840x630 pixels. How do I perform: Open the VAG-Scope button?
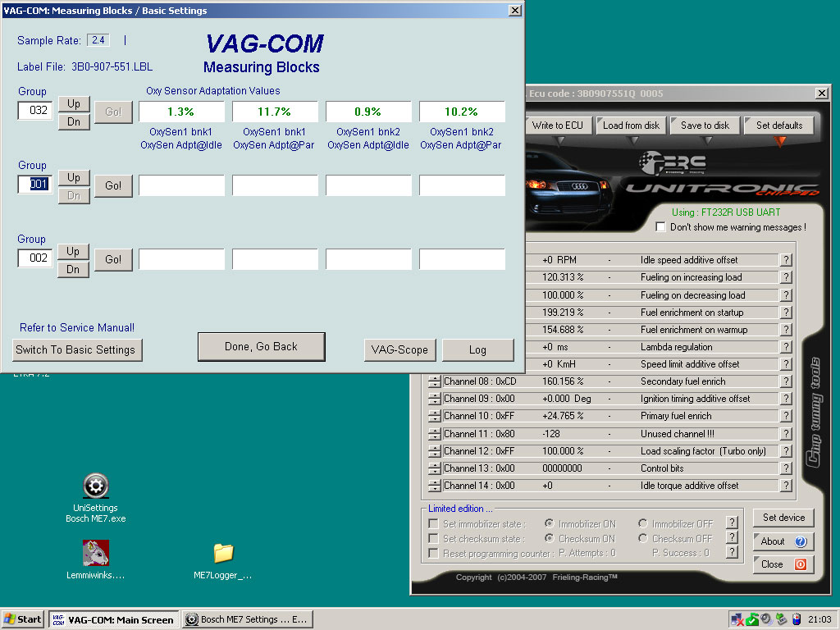click(x=399, y=349)
